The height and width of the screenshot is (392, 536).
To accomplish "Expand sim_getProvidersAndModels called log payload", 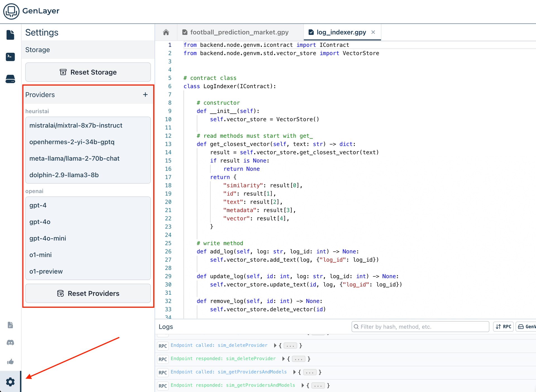I will coord(295,372).
